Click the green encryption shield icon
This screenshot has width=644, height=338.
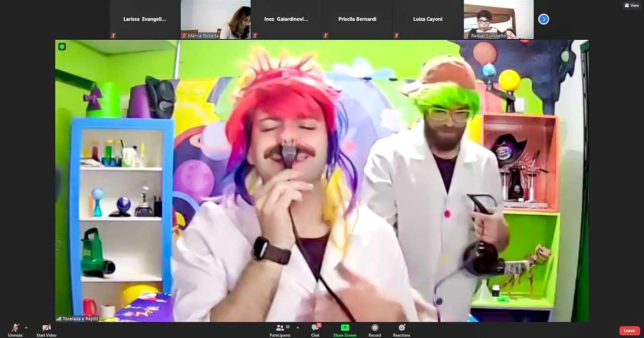62,47
